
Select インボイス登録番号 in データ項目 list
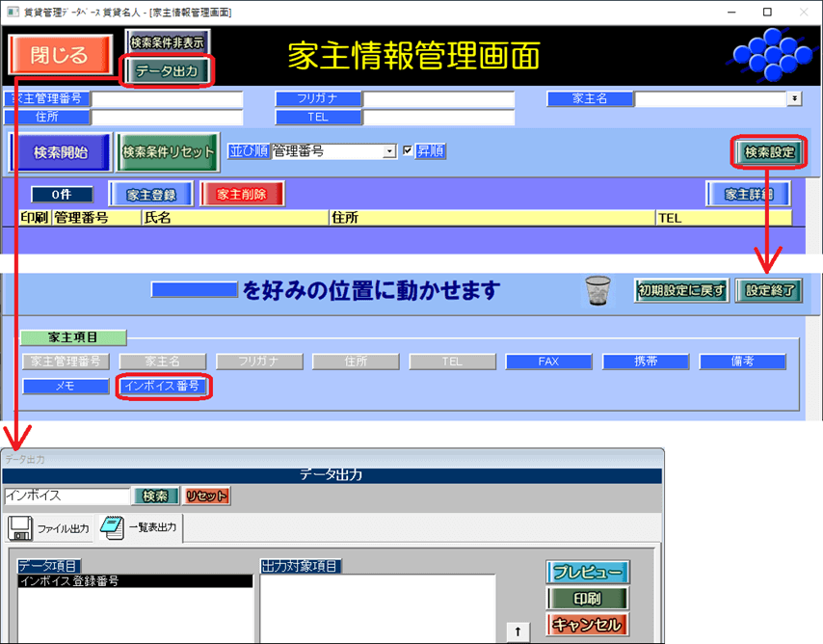(135, 581)
